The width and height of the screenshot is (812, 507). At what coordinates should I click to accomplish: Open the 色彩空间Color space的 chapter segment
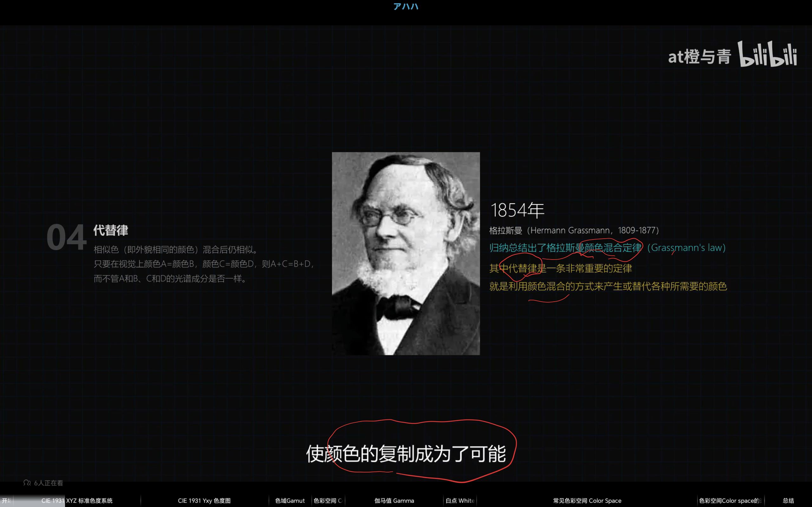(730, 501)
